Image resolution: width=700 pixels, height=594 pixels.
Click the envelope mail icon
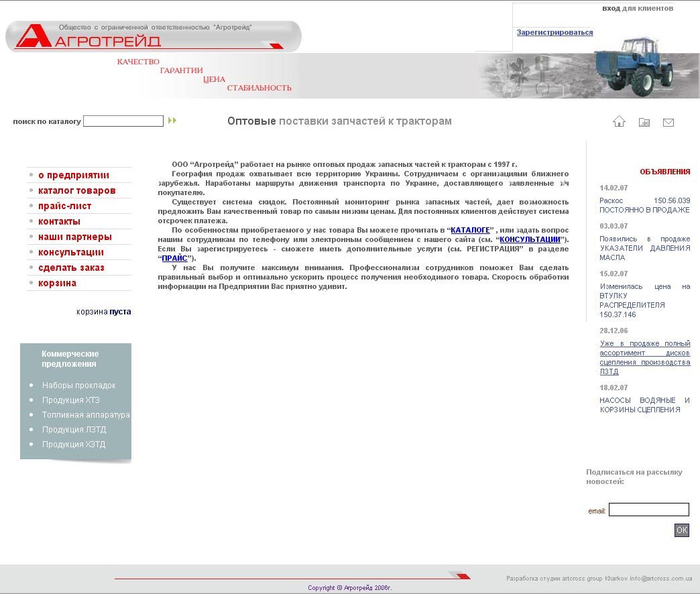tap(668, 122)
